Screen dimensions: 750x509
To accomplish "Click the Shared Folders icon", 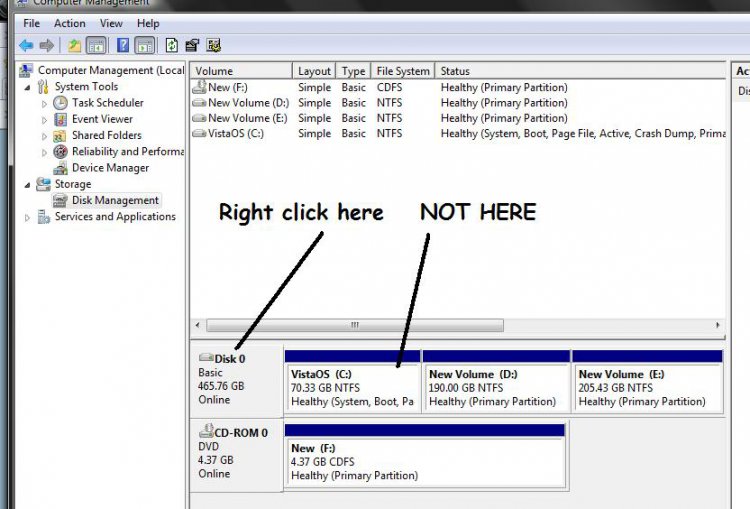I will coord(60,136).
